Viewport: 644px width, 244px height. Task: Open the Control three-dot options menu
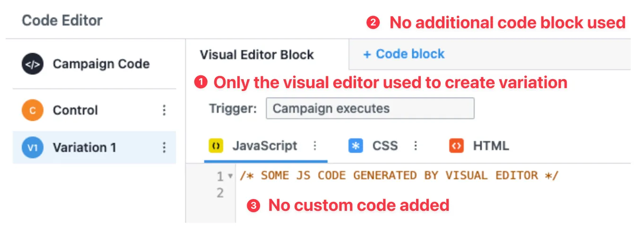click(164, 110)
